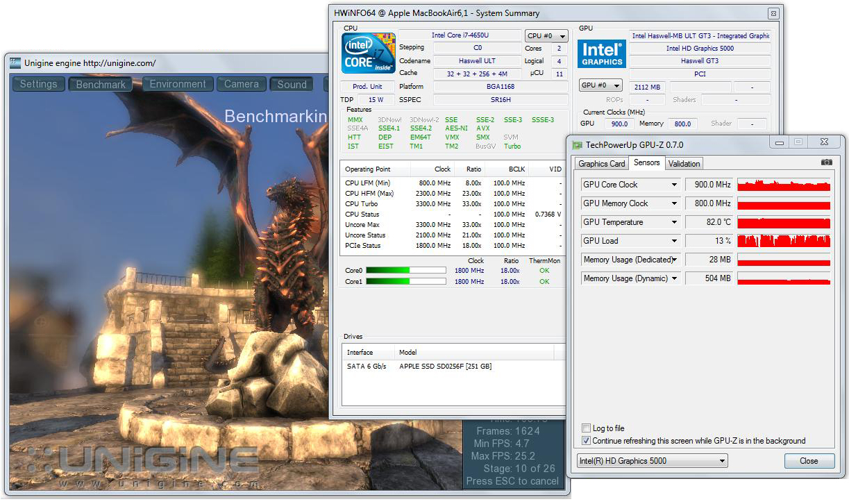Viewport: 849px width, 504px height.
Task: Switch to the Validation tab
Action: point(684,164)
